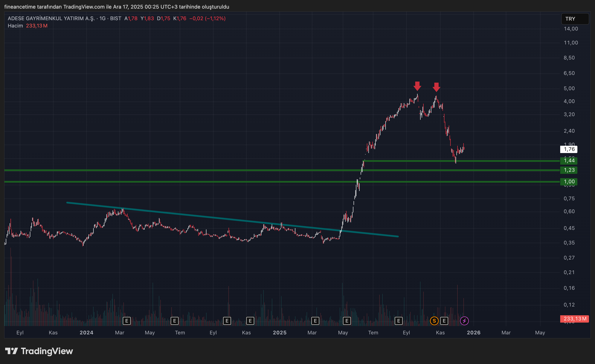Click the rightmost E marker beside the S icon
Image resolution: width=595 pixels, height=364 pixels.
pos(444,321)
